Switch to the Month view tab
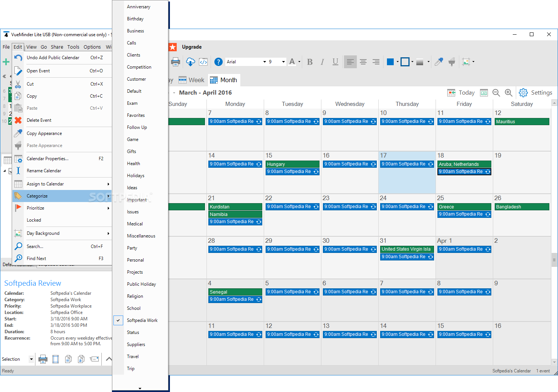This screenshot has width=558, height=392. coord(224,80)
